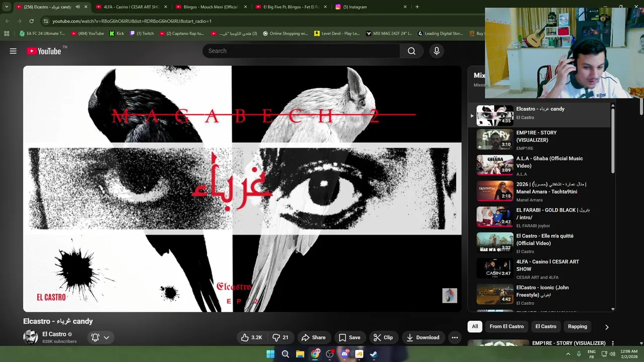Show more filter chips with right arrow
This screenshot has width=644, height=362.
[x=607, y=327]
